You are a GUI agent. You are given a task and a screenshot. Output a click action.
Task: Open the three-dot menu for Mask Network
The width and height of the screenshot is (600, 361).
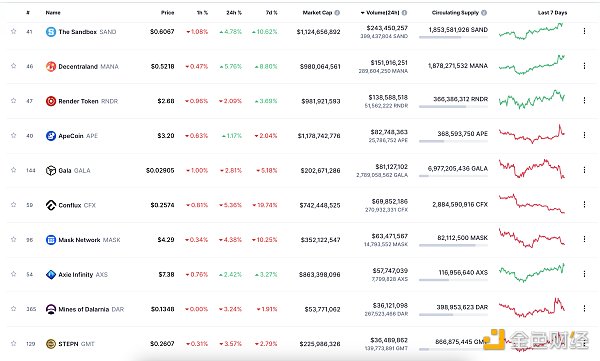point(584,239)
